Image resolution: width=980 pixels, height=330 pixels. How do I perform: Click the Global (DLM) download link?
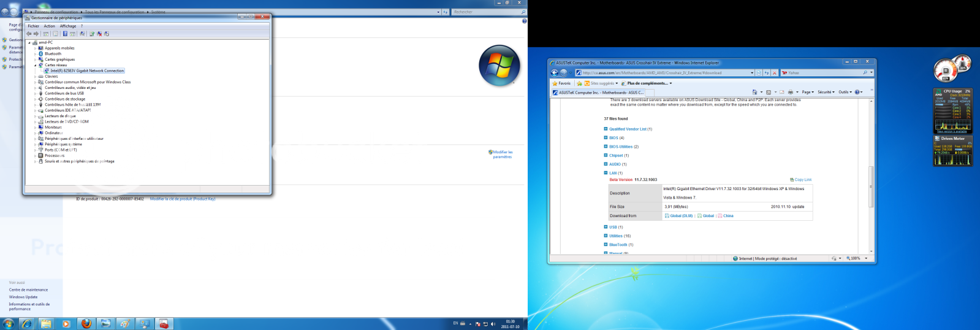point(681,216)
